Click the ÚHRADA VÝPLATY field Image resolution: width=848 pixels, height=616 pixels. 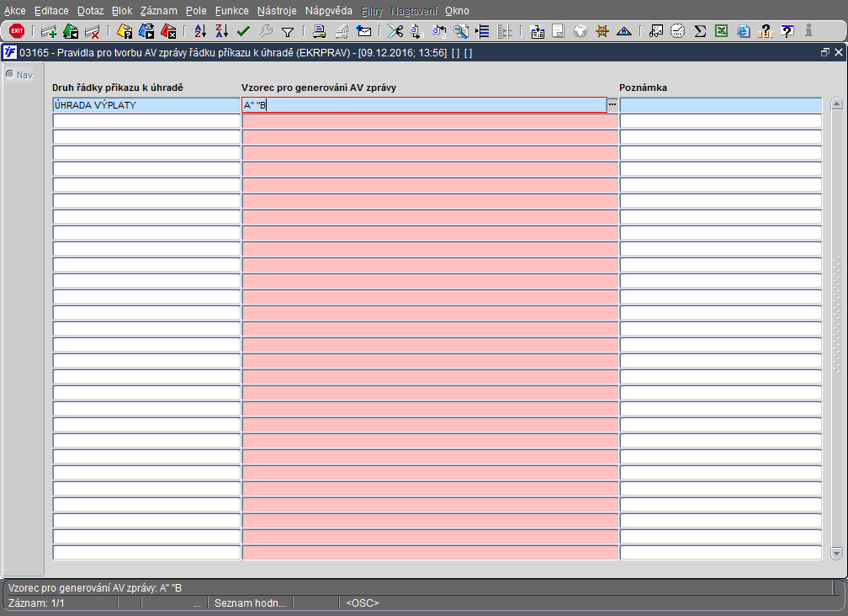(x=146, y=105)
